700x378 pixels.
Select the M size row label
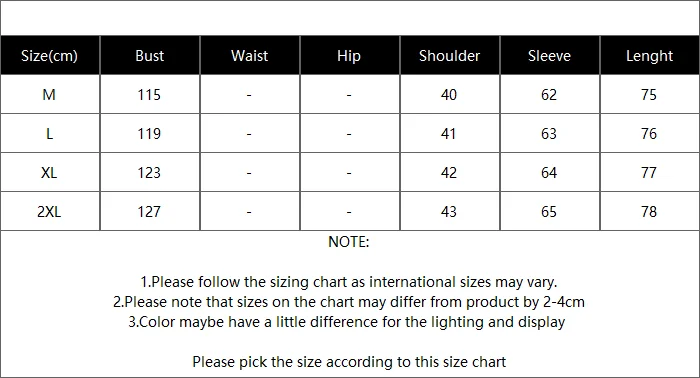[49, 95]
